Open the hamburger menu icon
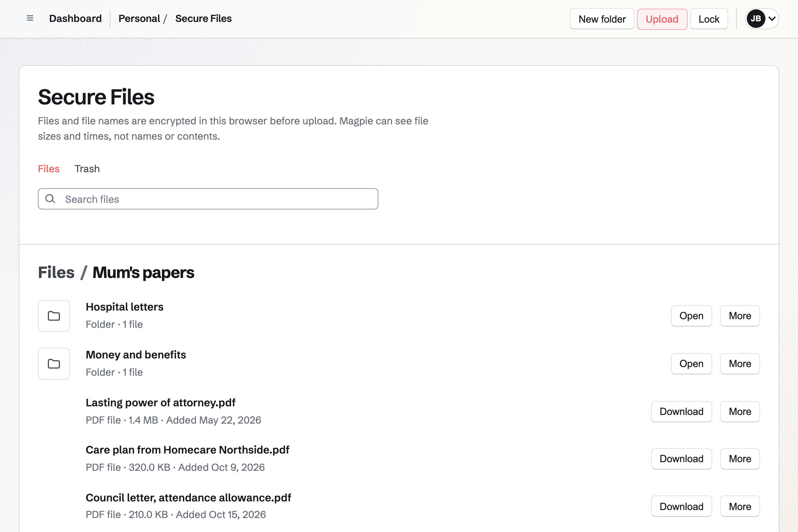 [30, 18]
